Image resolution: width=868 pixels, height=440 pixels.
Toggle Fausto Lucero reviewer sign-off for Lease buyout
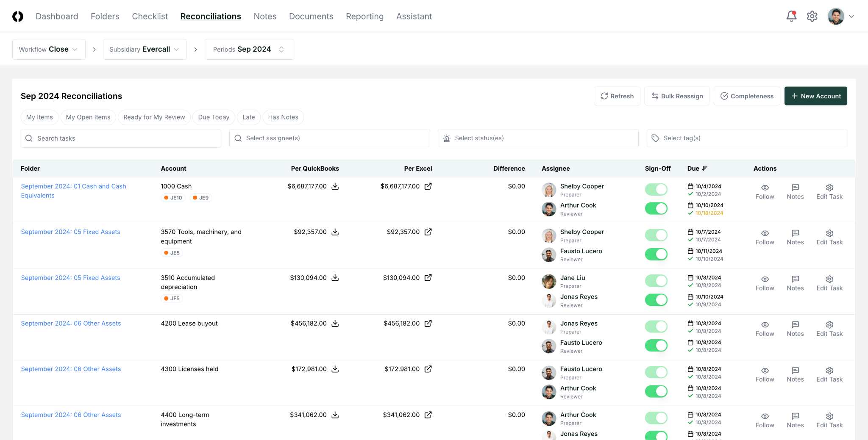(x=656, y=346)
